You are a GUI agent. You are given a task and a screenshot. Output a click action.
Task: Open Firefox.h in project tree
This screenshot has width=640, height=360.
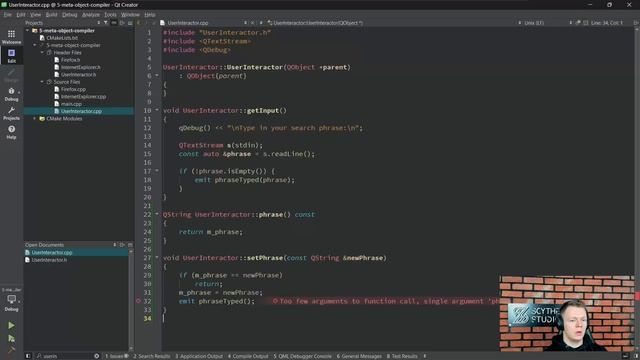(70, 60)
